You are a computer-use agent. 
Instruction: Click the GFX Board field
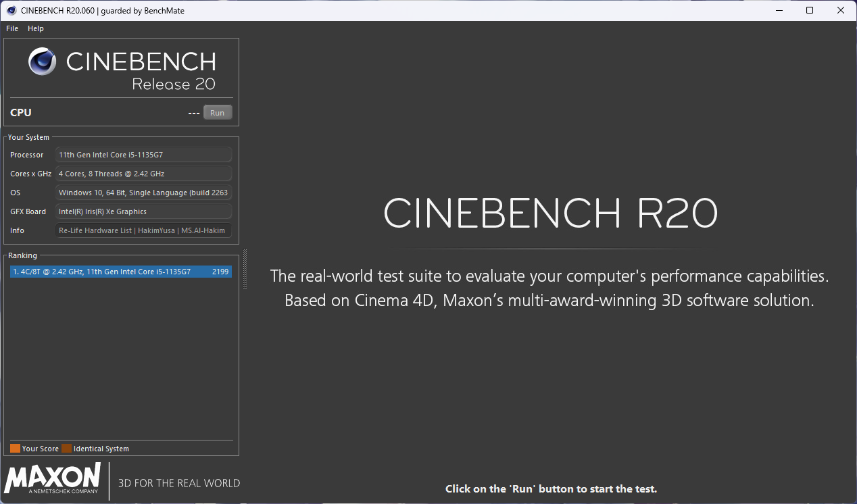(x=143, y=211)
